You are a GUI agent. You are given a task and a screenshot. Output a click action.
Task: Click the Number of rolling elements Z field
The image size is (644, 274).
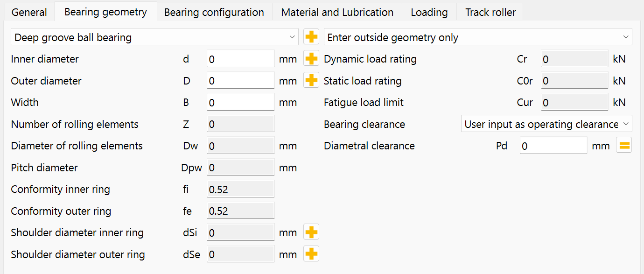click(x=240, y=124)
